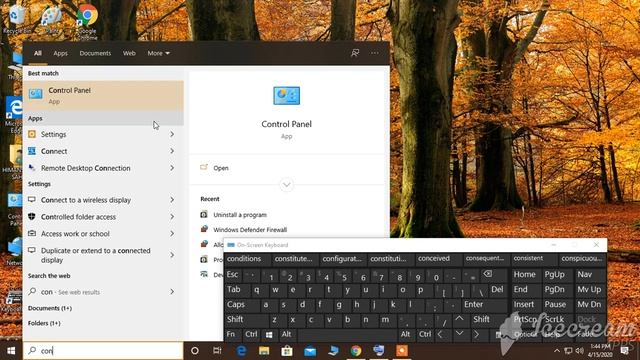Expand the Connect app result arrow

172,151
